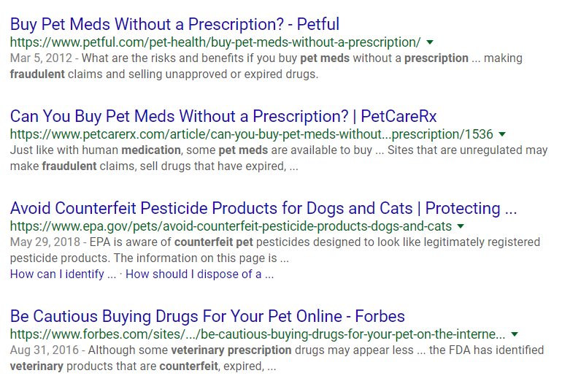Open the dropdown arrow next to the forbes.com URL
562x392 pixels.
515,334
